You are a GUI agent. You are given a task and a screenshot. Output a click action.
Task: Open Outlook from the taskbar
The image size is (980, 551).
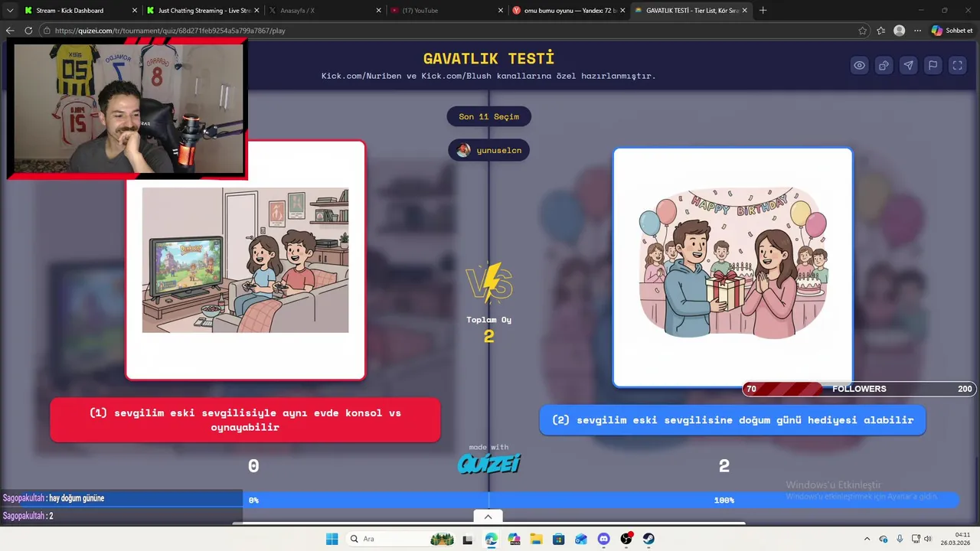coord(581,539)
